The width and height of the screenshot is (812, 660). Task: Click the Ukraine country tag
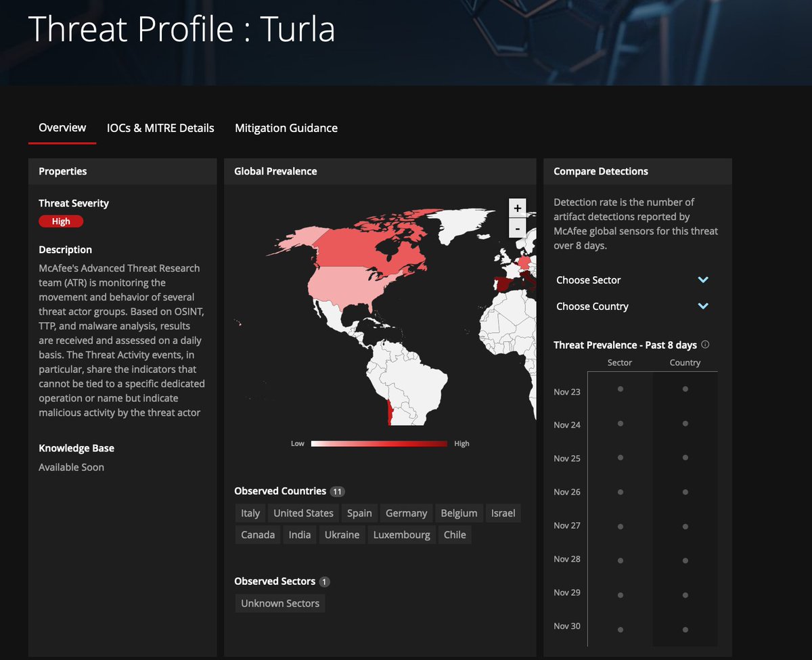tap(342, 535)
